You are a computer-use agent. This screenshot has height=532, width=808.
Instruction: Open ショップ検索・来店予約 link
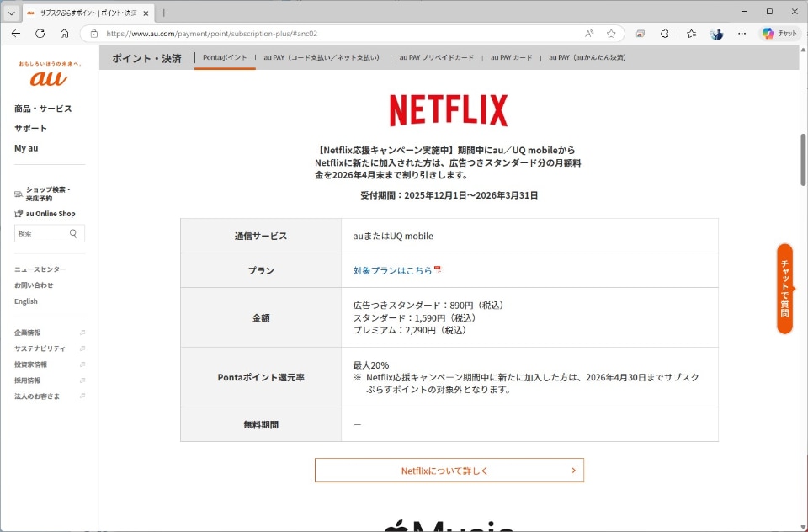48,194
